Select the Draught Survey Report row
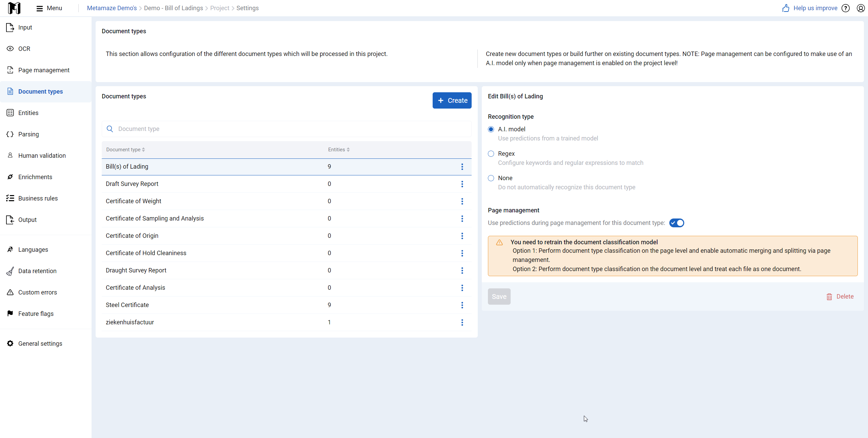The image size is (868, 438). pos(287,270)
